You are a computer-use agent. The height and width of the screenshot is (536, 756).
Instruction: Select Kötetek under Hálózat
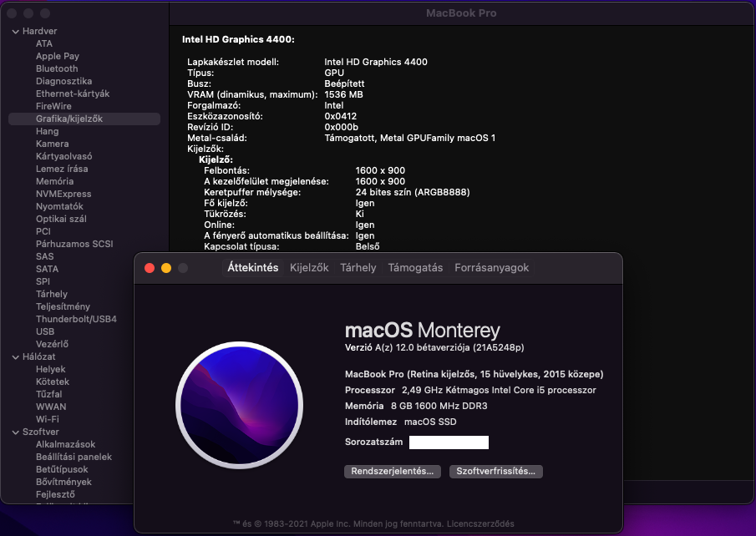53,382
